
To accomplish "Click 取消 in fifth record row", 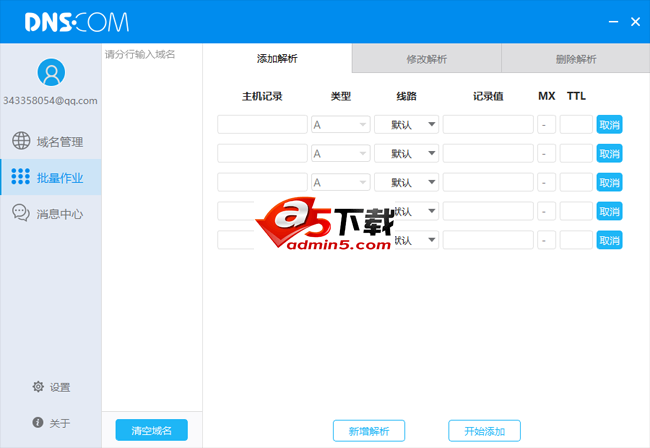I will point(609,240).
